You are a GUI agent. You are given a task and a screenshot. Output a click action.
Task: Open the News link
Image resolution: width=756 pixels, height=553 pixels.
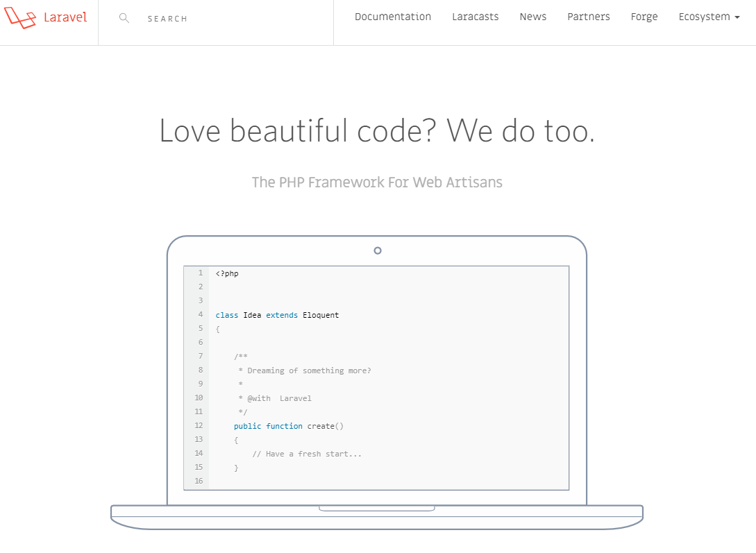pyautogui.click(x=532, y=17)
